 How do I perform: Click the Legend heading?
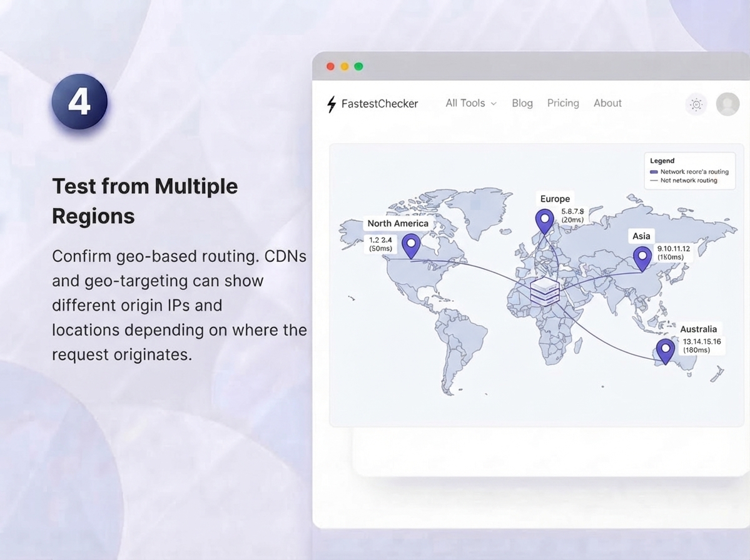click(662, 161)
